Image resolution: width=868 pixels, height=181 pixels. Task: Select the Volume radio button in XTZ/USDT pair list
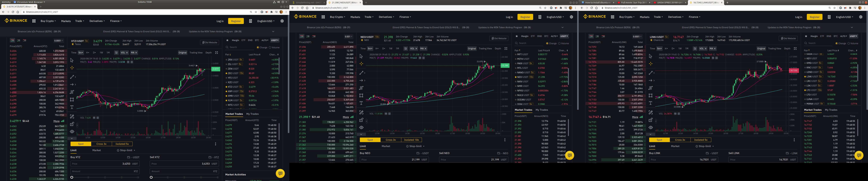[x=270, y=48]
